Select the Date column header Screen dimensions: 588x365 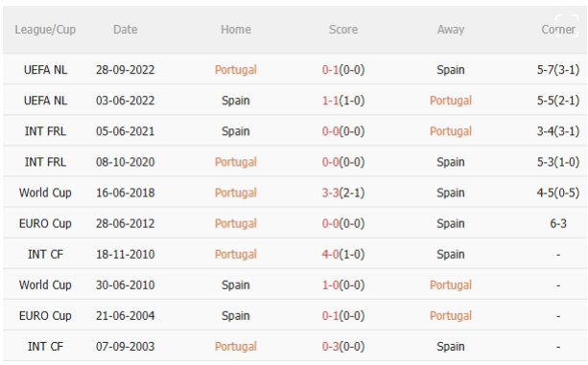pos(126,29)
